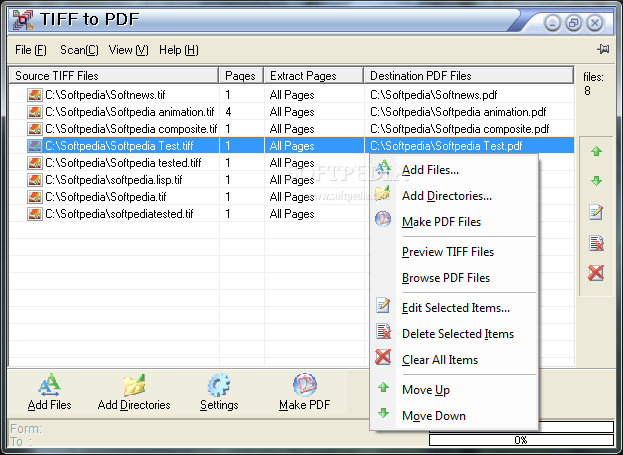Click the Extract Pages column header
Screen dimensions: 623x455
(x=314, y=76)
